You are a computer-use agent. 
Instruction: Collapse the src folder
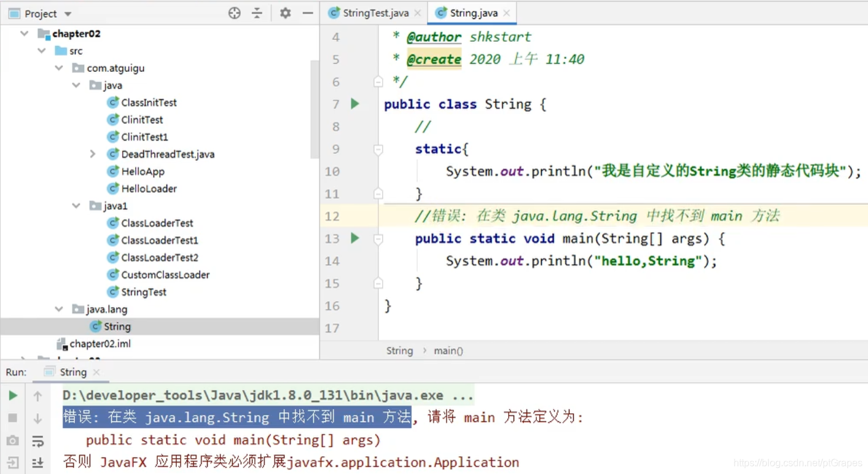coord(41,51)
